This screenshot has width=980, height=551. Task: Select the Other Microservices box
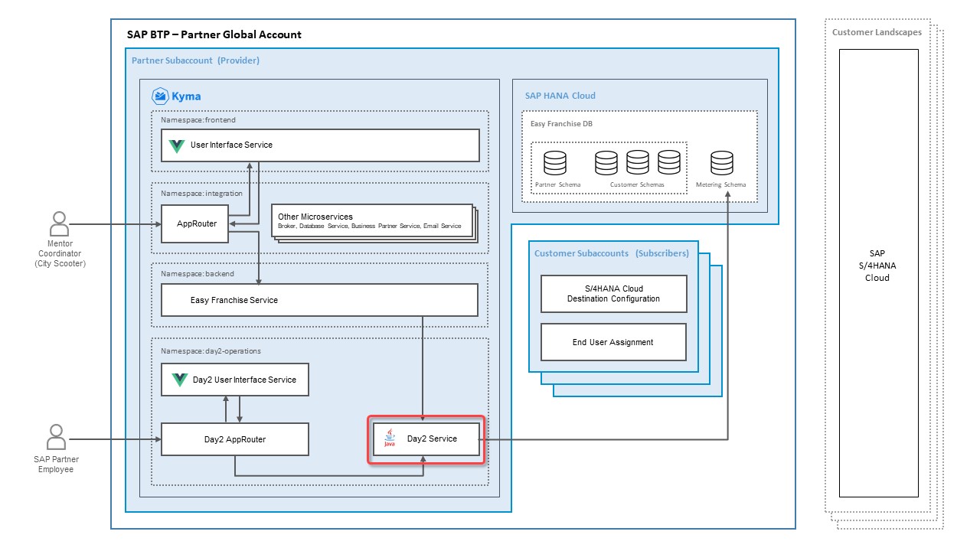(371, 222)
